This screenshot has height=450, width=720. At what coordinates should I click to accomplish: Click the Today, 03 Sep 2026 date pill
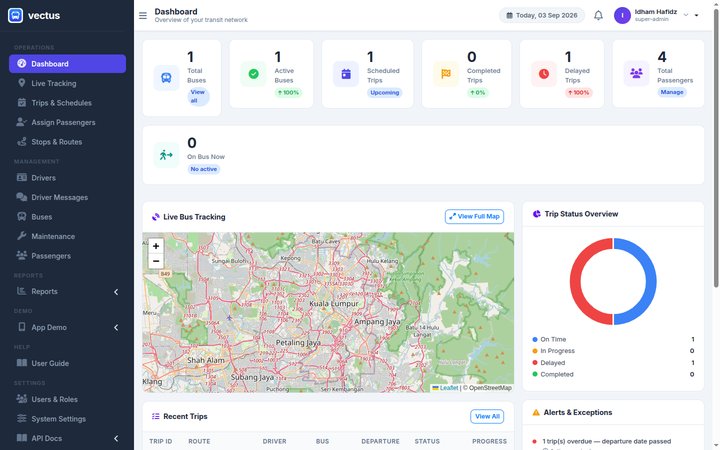point(542,16)
